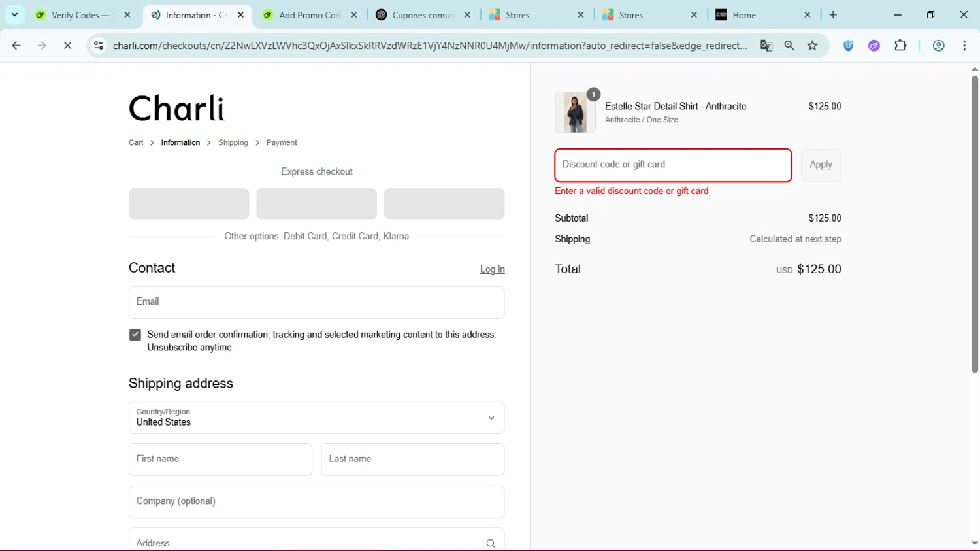Click the checkout URL in address bar

(x=430, y=45)
